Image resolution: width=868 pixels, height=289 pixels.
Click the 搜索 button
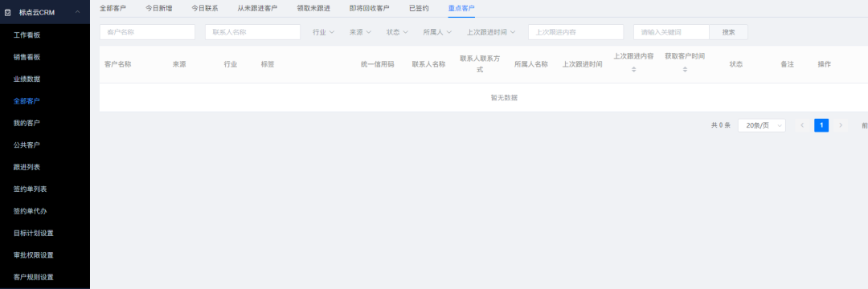coord(728,32)
